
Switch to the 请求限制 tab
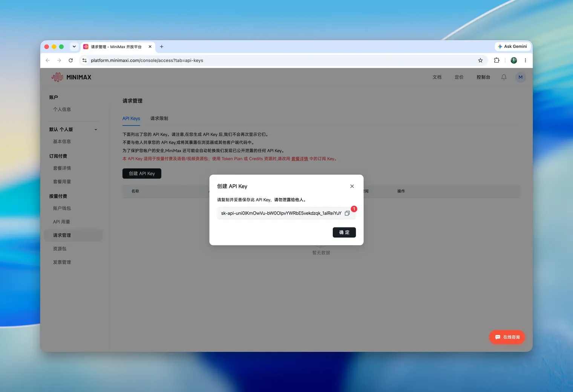click(159, 119)
